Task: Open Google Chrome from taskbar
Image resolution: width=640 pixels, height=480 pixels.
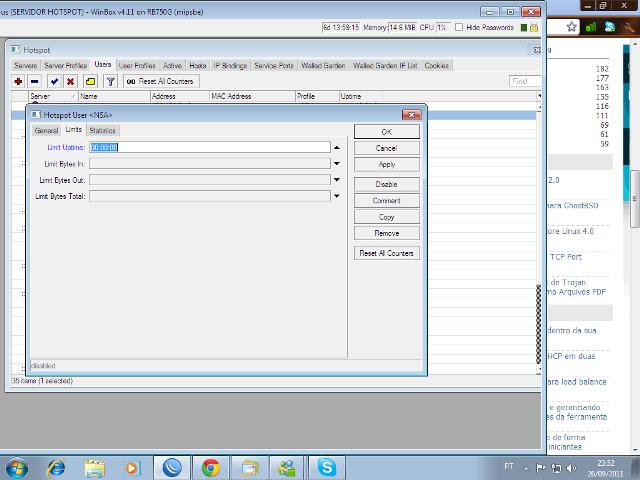Action: point(211,468)
